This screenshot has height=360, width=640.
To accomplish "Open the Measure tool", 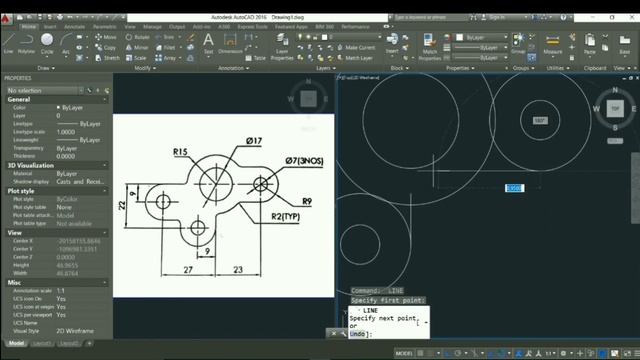I will click(x=553, y=43).
